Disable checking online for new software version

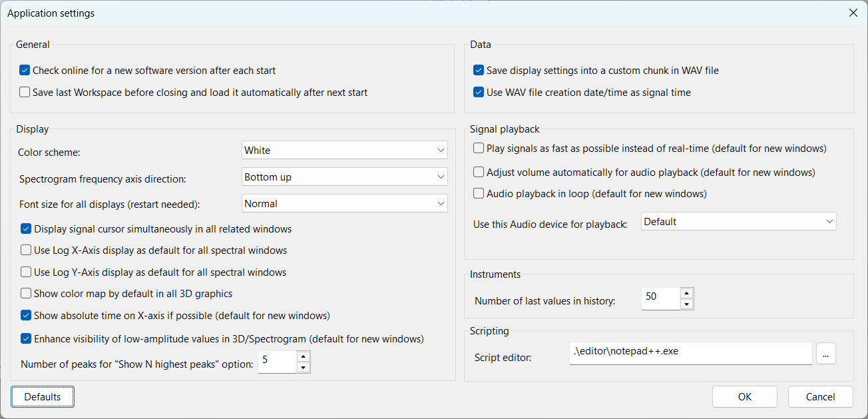(x=25, y=71)
